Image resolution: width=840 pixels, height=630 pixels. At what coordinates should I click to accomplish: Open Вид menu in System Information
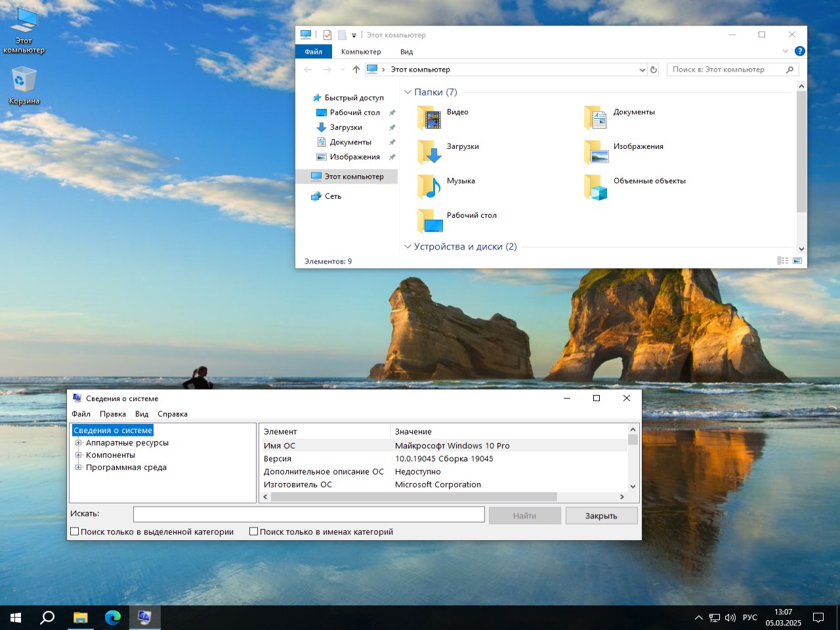pos(142,414)
